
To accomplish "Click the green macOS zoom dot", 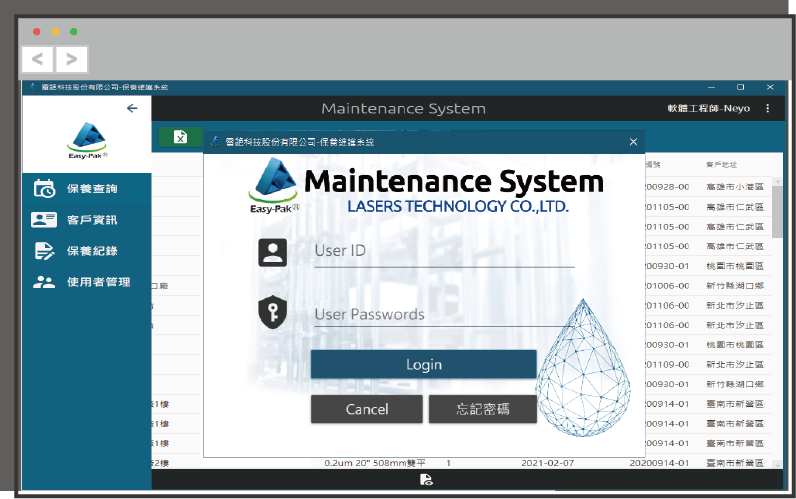I will (x=74, y=31).
